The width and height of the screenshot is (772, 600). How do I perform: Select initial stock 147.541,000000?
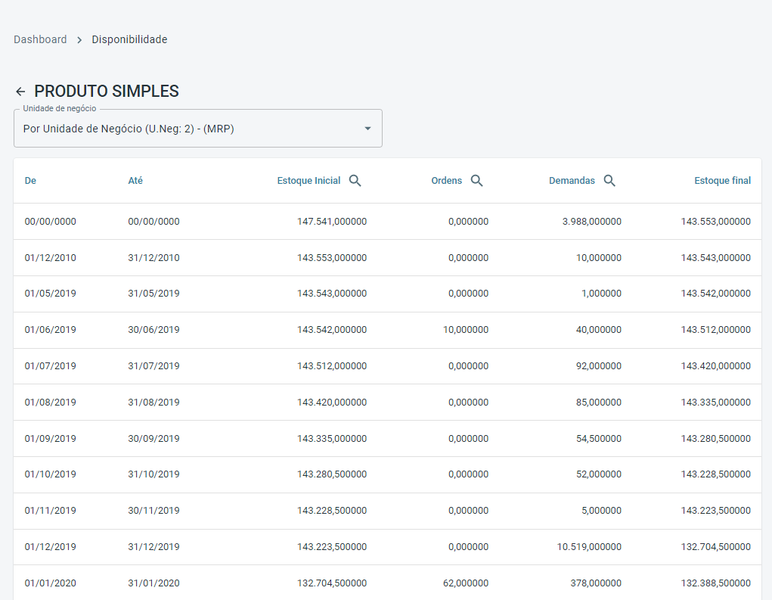click(332, 221)
